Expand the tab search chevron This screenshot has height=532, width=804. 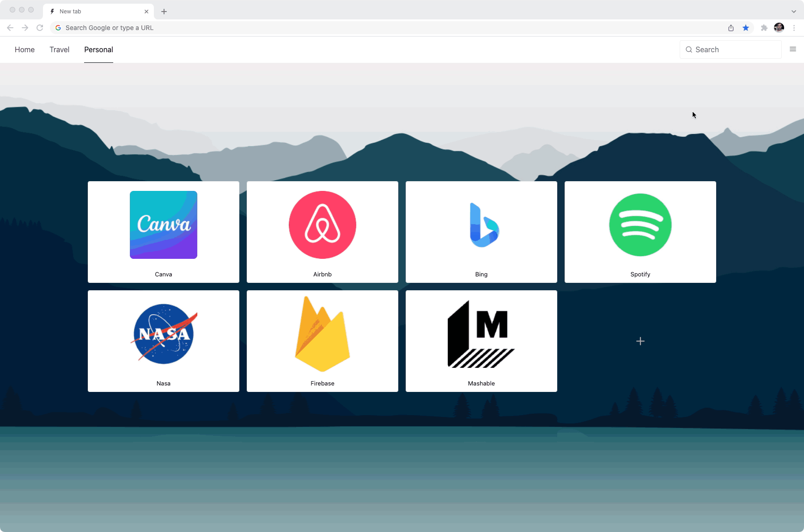click(x=794, y=12)
